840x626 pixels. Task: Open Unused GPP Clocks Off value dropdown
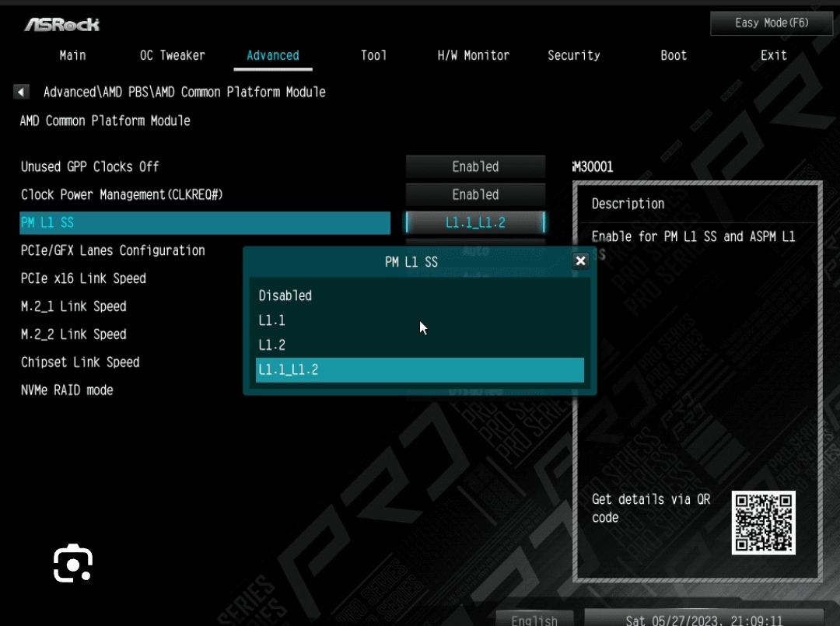475,166
